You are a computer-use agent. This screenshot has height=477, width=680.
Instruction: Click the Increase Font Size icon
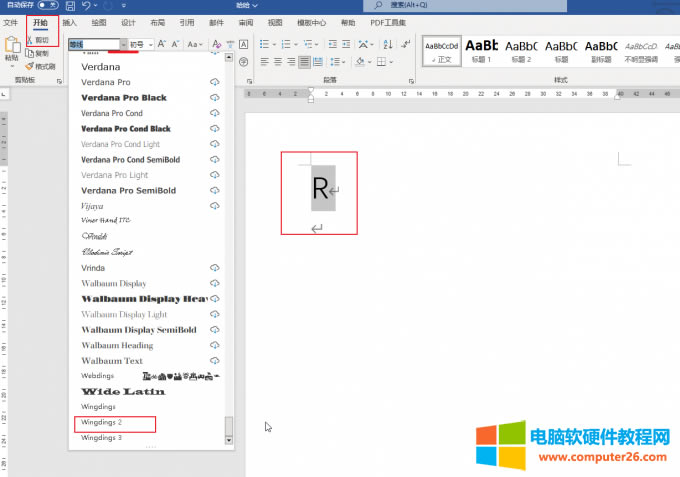(163, 44)
